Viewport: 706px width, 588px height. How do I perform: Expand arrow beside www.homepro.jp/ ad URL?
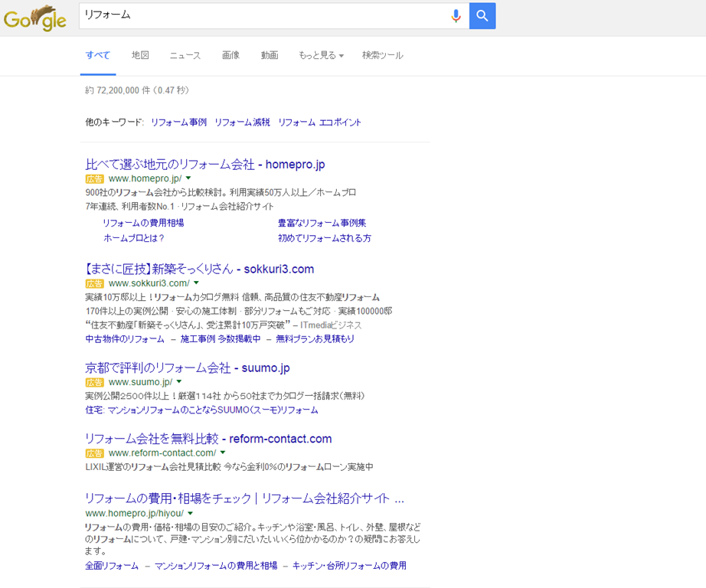click(x=188, y=178)
